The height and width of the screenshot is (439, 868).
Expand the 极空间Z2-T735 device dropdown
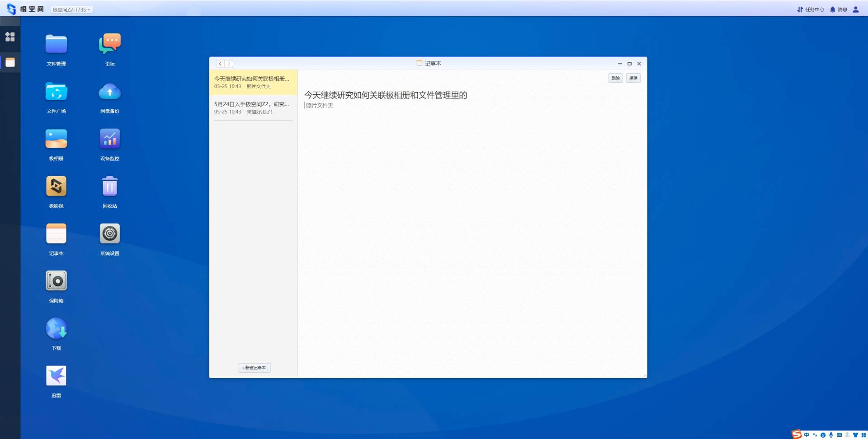click(71, 9)
